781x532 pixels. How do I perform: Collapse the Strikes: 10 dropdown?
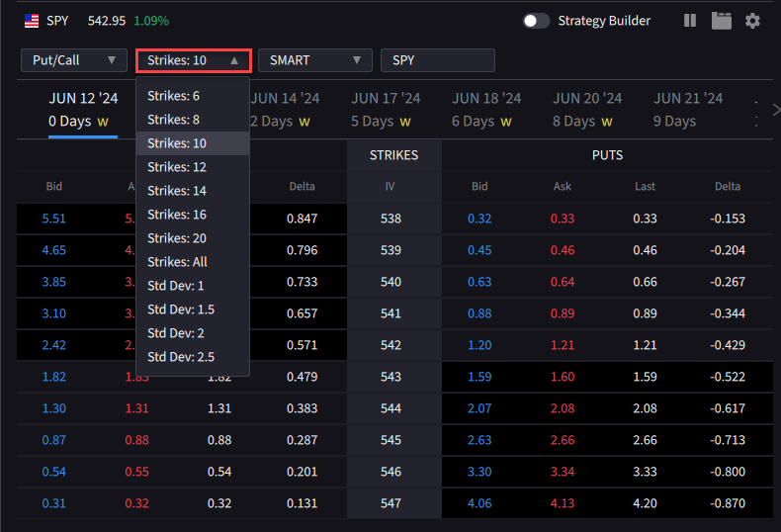(x=193, y=60)
